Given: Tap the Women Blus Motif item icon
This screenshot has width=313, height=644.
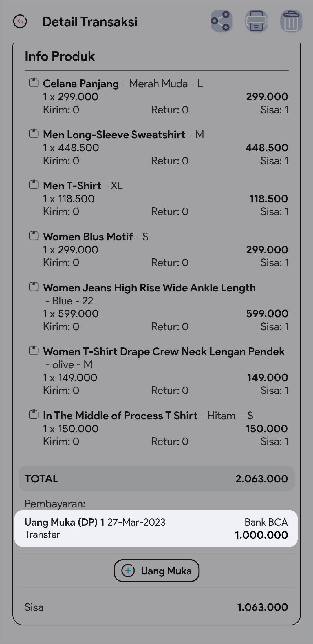Looking at the screenshot, I should pos(34,236).
